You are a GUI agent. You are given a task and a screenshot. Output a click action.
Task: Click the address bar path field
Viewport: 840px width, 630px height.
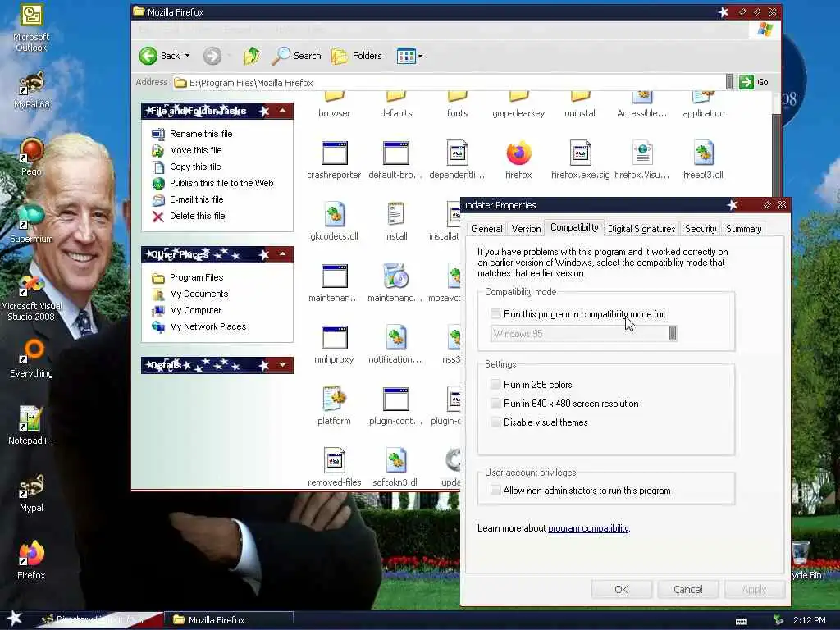point(450,83)
